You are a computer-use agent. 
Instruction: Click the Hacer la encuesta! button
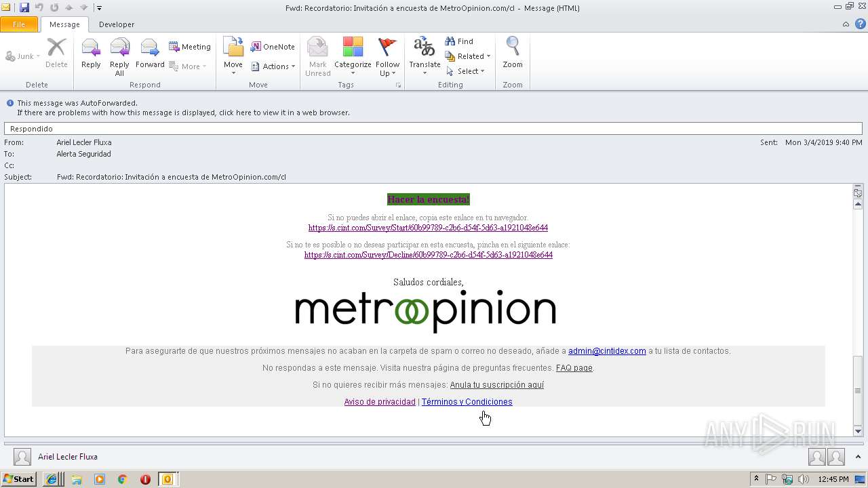(428, 199)
